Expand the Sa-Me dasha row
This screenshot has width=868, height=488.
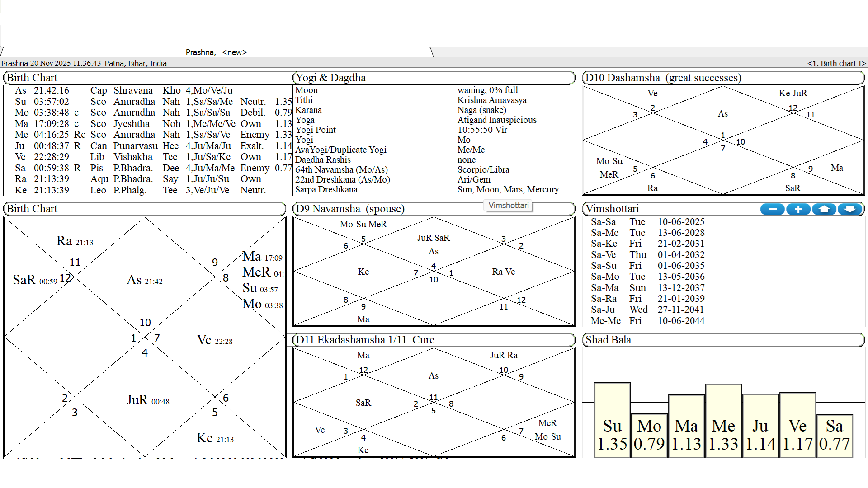604,233
